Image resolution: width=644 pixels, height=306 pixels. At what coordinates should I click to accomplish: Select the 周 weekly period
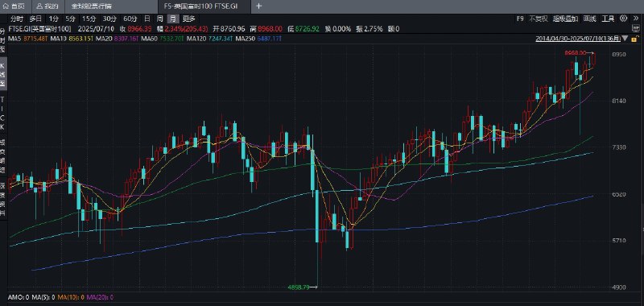tap(159, 19)
